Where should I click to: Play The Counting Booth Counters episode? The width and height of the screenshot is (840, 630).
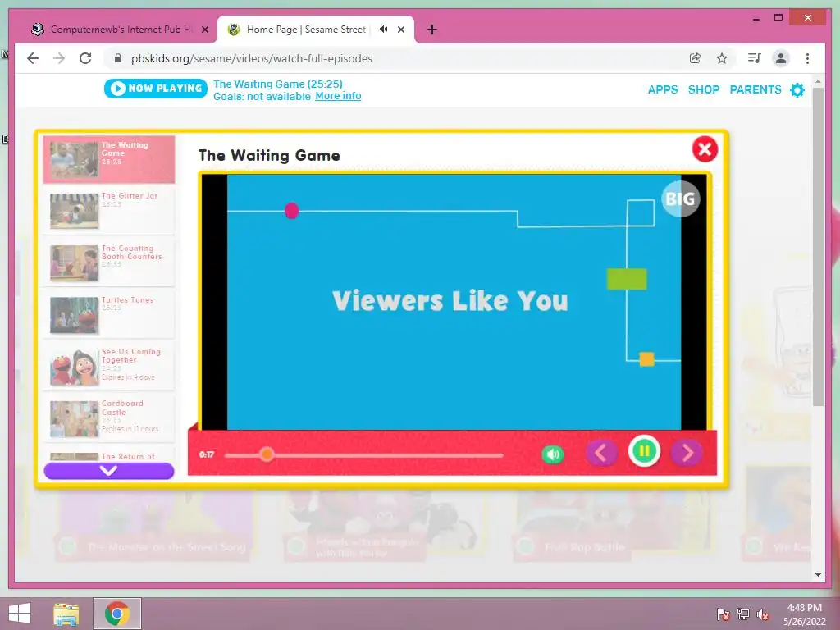point(109,262)
